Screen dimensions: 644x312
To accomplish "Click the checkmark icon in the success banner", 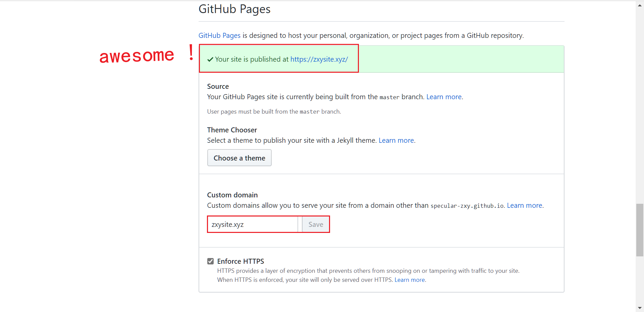I will tap(210, 59).
